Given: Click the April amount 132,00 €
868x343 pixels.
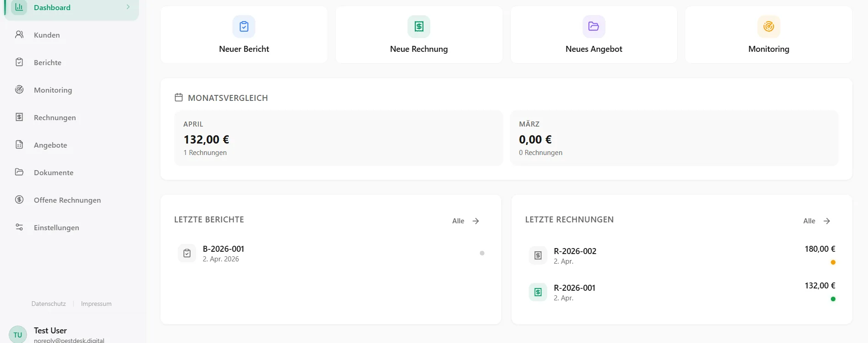Looking at the screenshot, I should (x=206, y=139).
